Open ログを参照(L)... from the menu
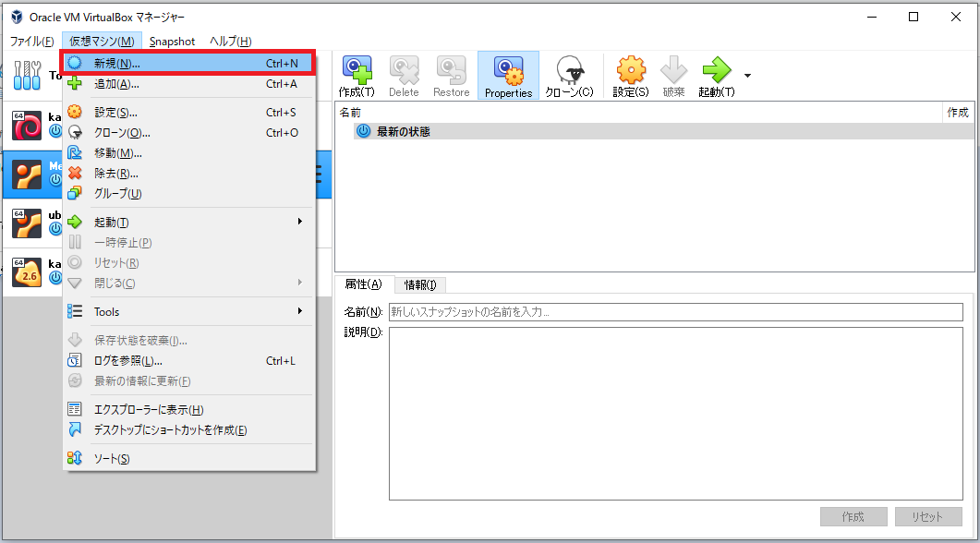980x543 pixels. (188, 360)
